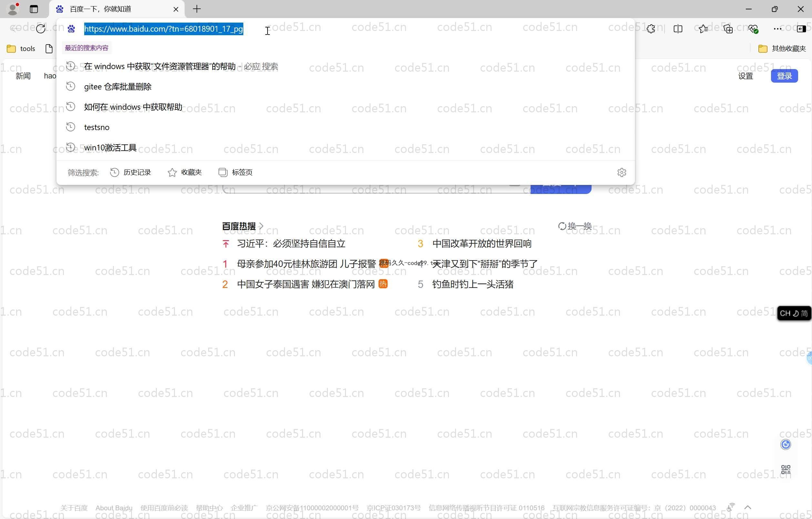
Task: Open the Favorites star list icon
Action: (703, 29)
